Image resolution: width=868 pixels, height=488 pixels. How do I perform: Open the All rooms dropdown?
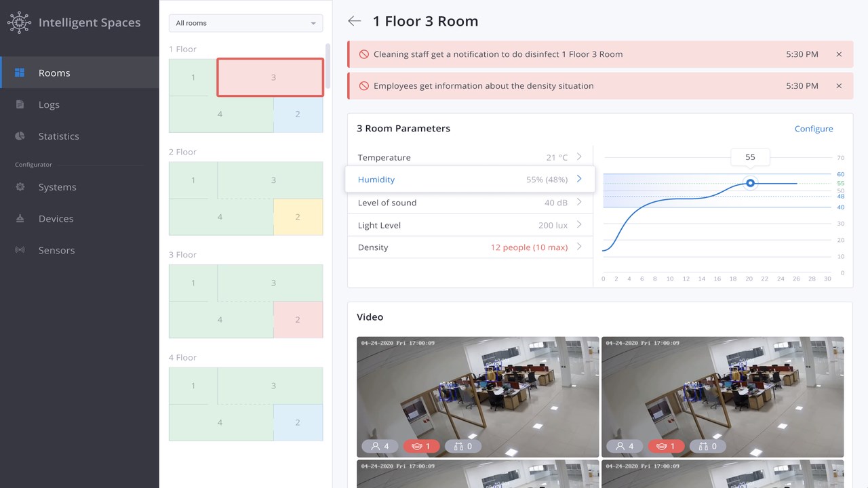click(x=246, y=23)
